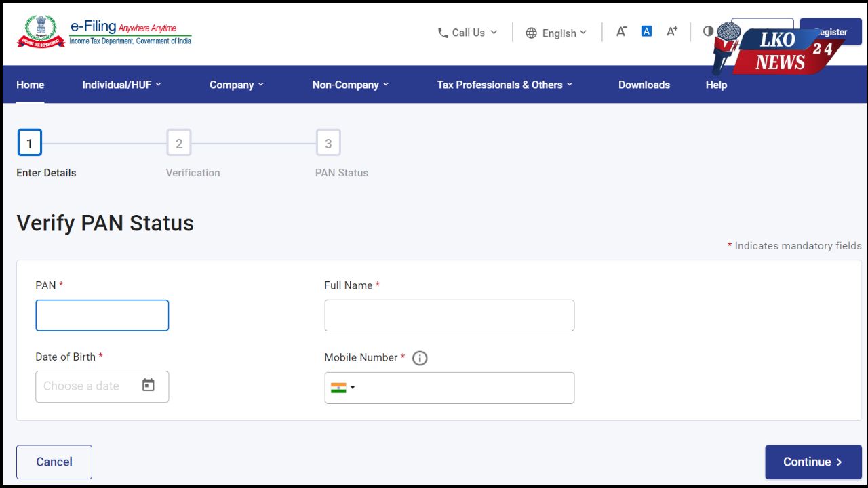Open the Date of Birth calendar picker
This screenshot has width=868, height=488.
coord(149,385)
